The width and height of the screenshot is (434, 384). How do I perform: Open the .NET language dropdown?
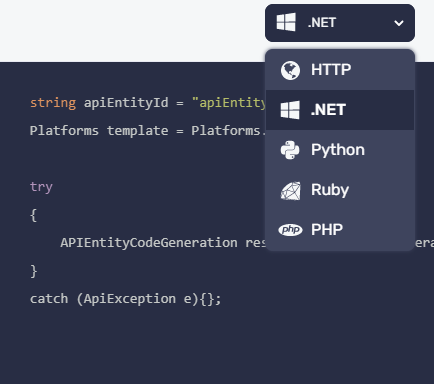point(340,23)
